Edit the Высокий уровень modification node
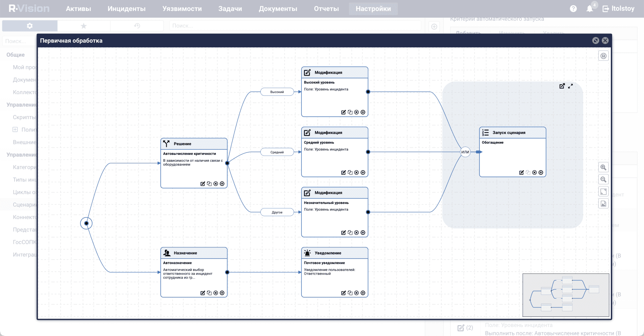The image size is (644, 336). click(343, 112)
